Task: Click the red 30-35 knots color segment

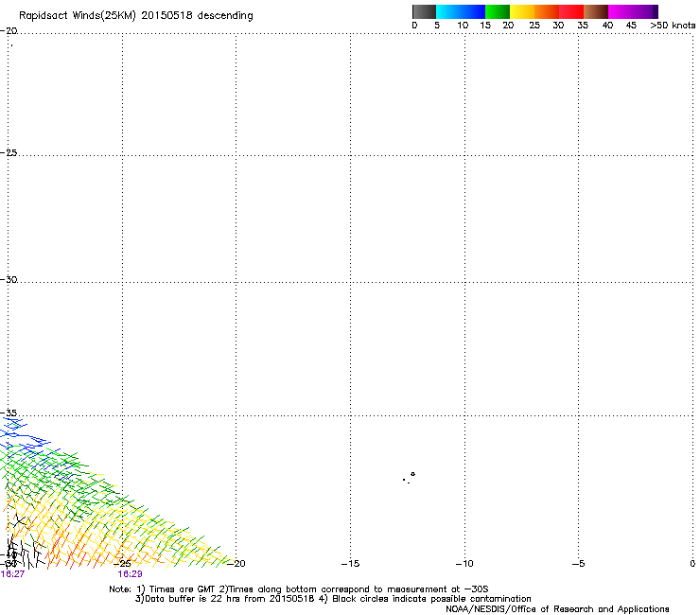Action: pos(571,11)
